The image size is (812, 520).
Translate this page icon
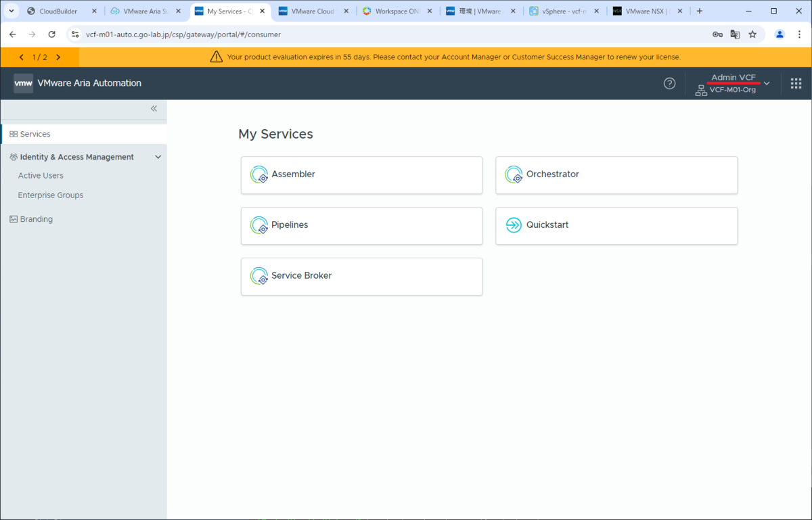click(x=735, y=34)
